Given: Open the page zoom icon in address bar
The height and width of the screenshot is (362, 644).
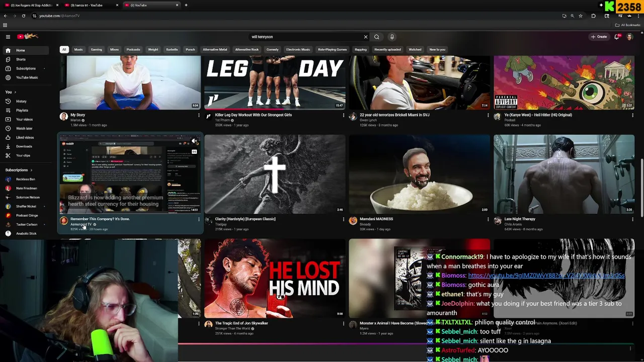Looking at the screenshot, I should pos(572,16).
